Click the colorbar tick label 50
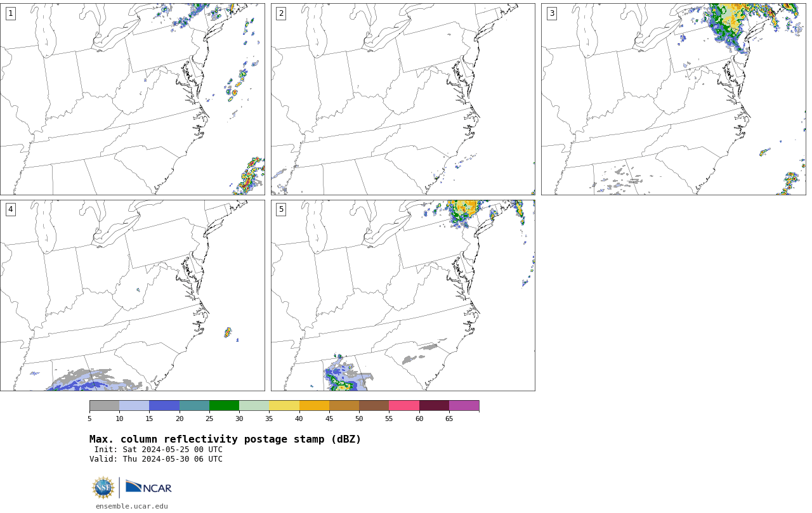The width and height of the screenshot is (812, 513). coord(359,419)
